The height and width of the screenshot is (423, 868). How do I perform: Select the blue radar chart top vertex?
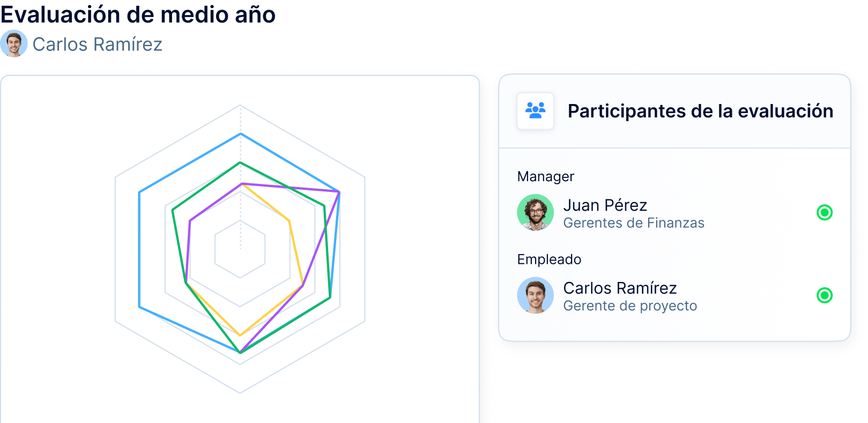point(240,133)
